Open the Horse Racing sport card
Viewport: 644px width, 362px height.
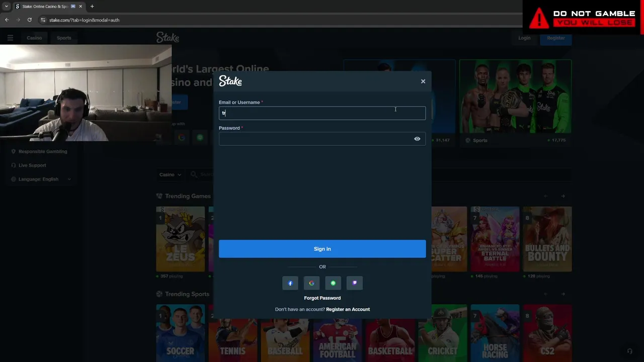click(495, 333)
